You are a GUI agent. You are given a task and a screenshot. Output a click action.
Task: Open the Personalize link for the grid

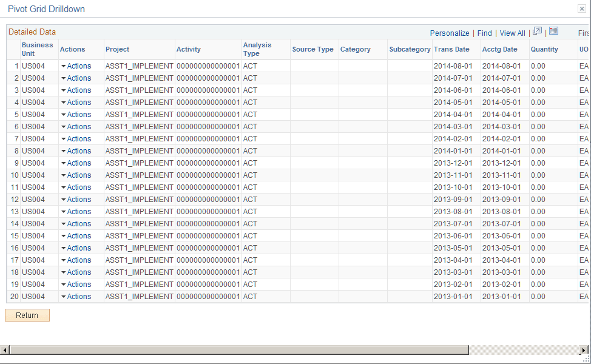pos(450,32)
